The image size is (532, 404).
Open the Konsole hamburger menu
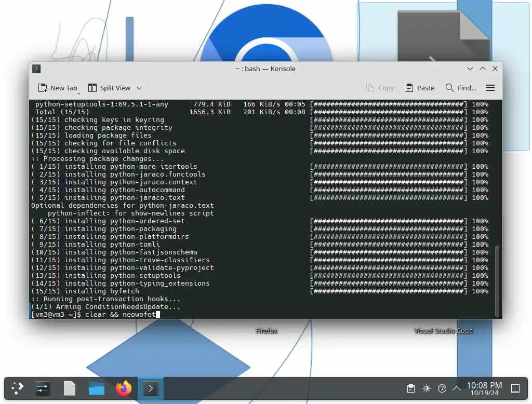pos(490,88)
